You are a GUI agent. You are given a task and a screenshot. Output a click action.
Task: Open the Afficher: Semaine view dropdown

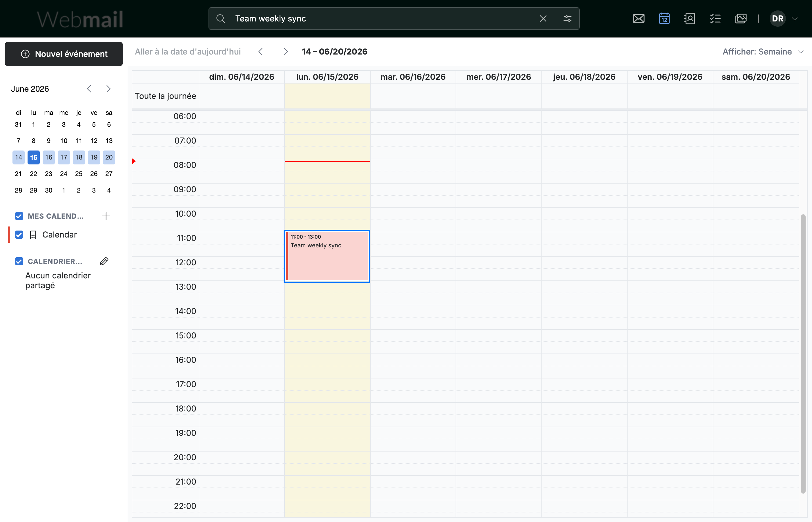[763, 52]
